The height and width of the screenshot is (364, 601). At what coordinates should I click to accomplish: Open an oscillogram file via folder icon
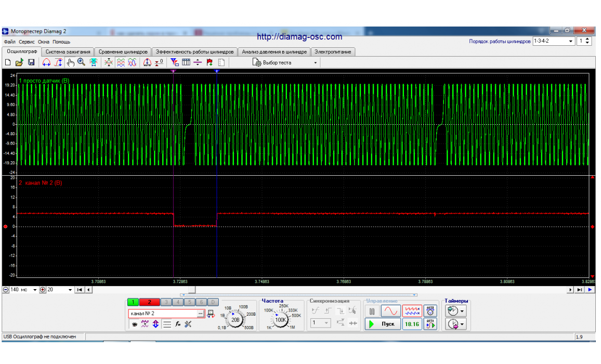coord(19,62)
